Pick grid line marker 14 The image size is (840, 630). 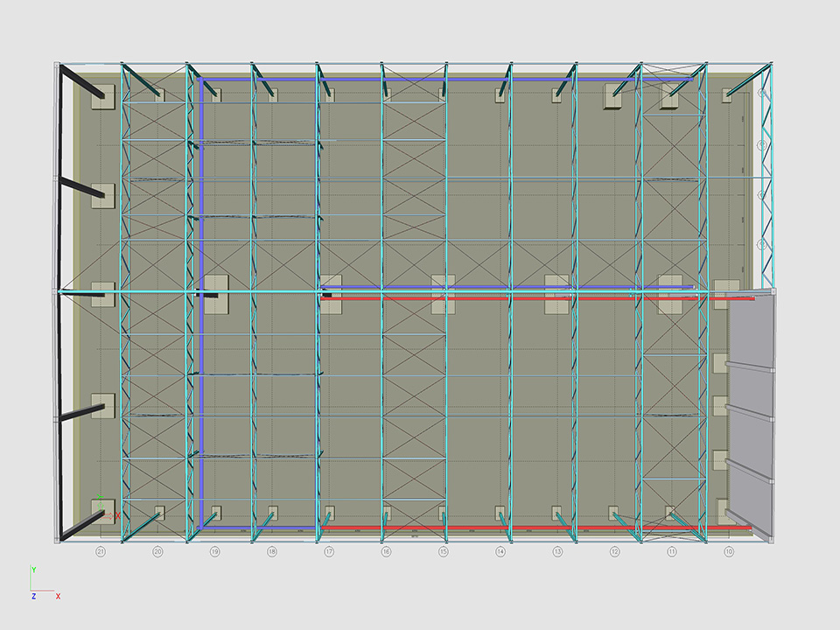[x=500, y=552]
